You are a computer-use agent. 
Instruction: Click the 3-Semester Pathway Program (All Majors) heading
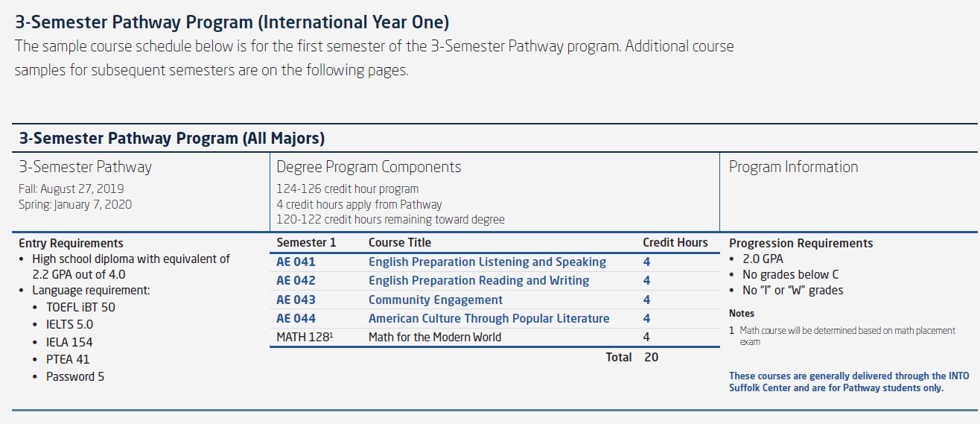(x=172, y=139)
